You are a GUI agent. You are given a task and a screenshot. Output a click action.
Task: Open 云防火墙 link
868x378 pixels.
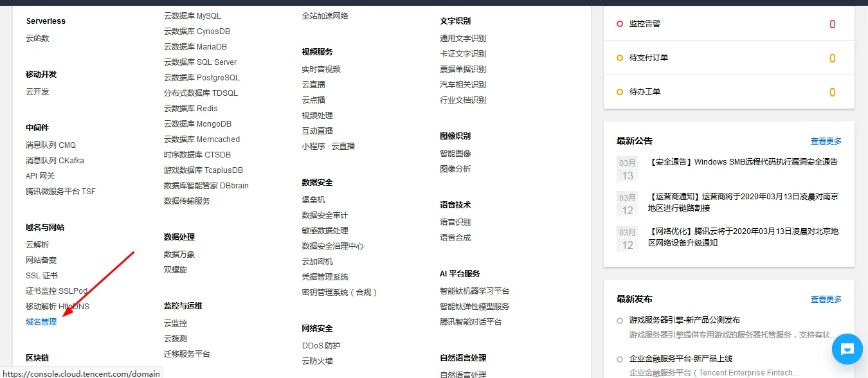(317, 361)
